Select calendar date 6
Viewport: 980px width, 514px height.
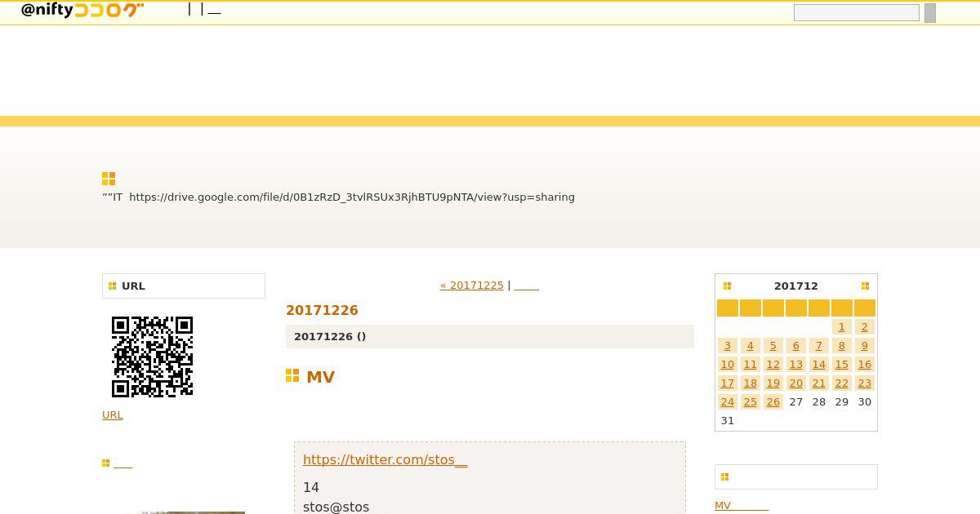click(795, 345)
